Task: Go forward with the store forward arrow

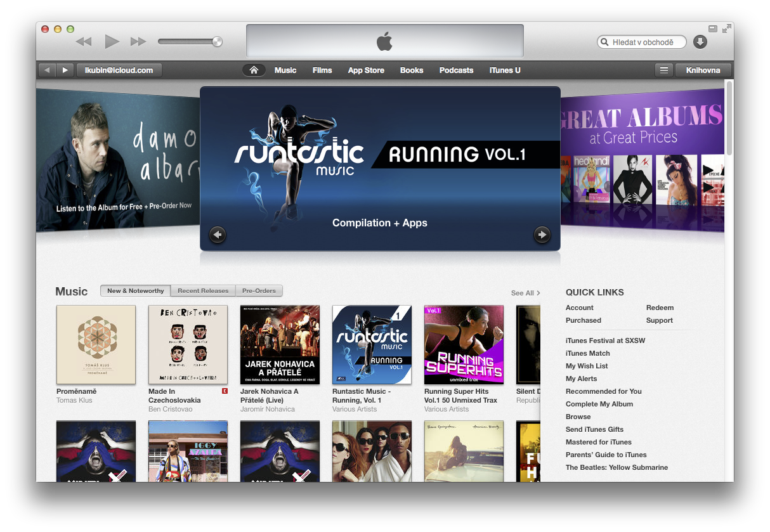Action: coord(65,70)
